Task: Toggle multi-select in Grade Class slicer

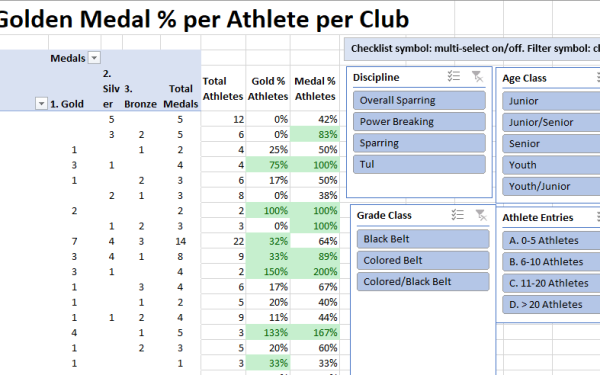Action: [458, 215]
